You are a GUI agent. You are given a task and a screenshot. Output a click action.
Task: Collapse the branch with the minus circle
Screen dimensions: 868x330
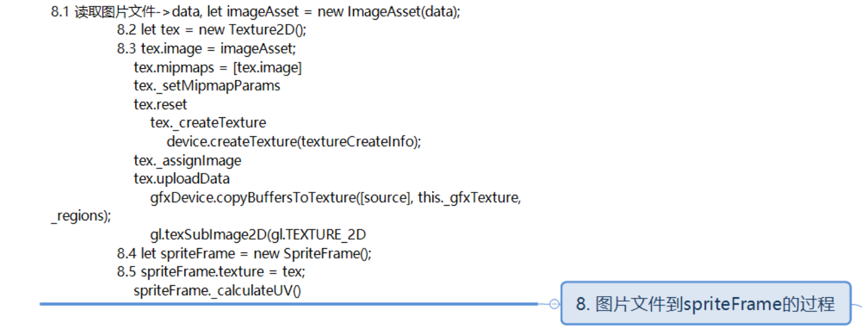(x=554, y=304)
